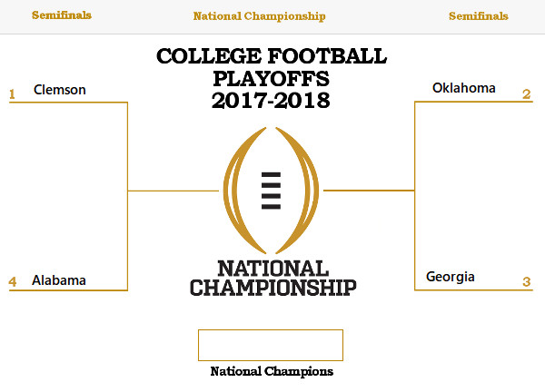Select Clemson team name
The height and width of the screenshot is (392, 545).
pos(59,90)
